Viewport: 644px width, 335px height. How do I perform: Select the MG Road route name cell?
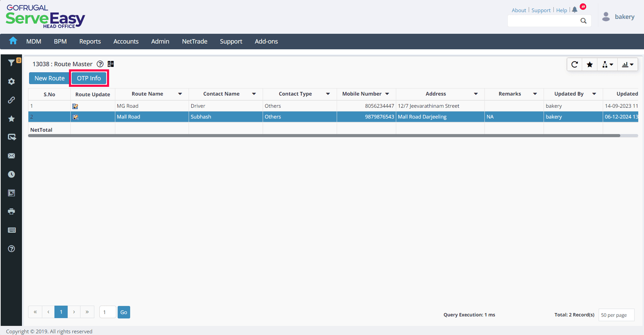point(152,106)
